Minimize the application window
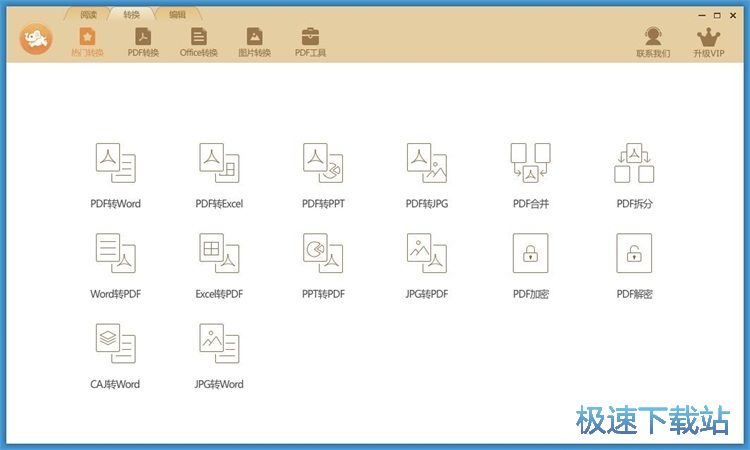This screenshot has height=450, width=750. tap(702, 15)
